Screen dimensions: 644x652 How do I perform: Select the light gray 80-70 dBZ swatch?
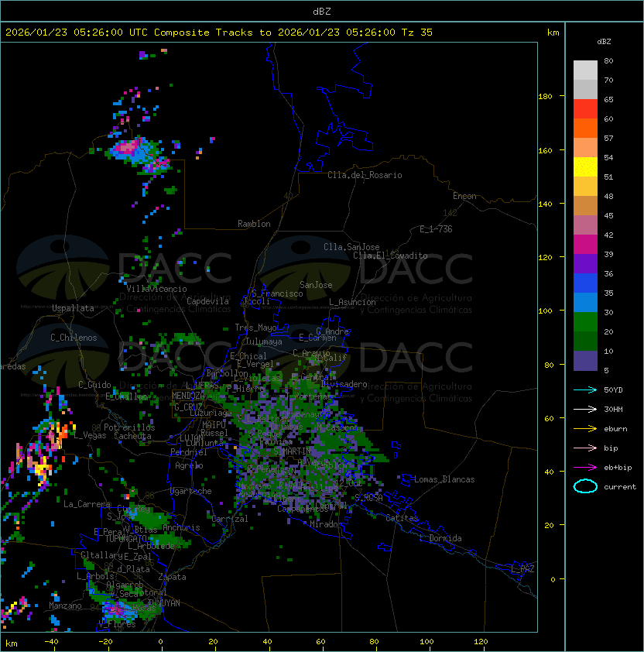[x=585, y=70]
